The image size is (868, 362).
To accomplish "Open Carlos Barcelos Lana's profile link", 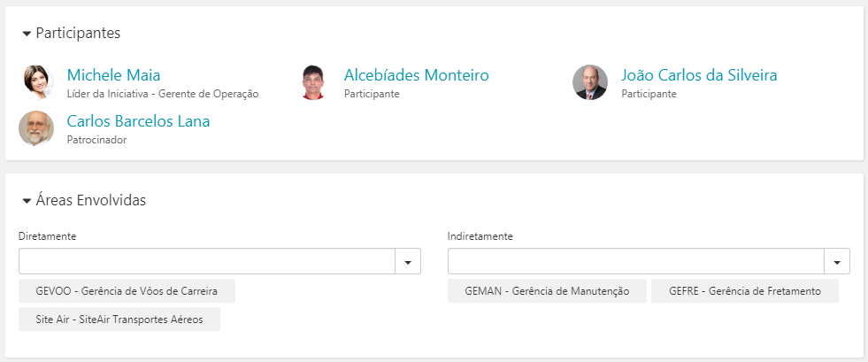I will pos(138,121).
